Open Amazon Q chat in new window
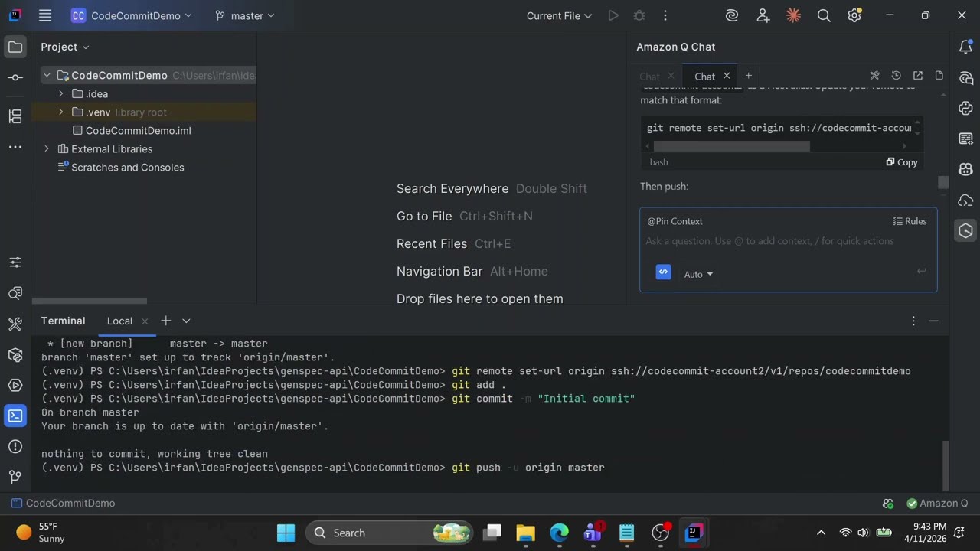The width and height of the screenshot is (980, 551). [917, 76]
